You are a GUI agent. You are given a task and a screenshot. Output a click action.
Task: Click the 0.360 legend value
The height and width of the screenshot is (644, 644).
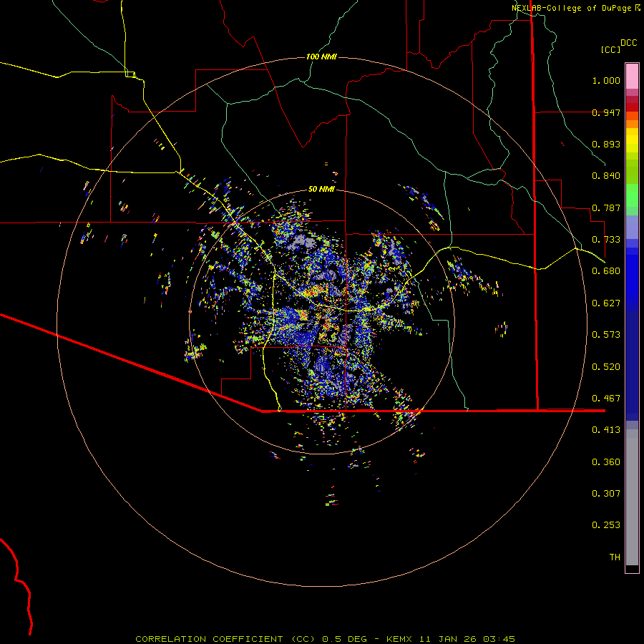(606, 462)
